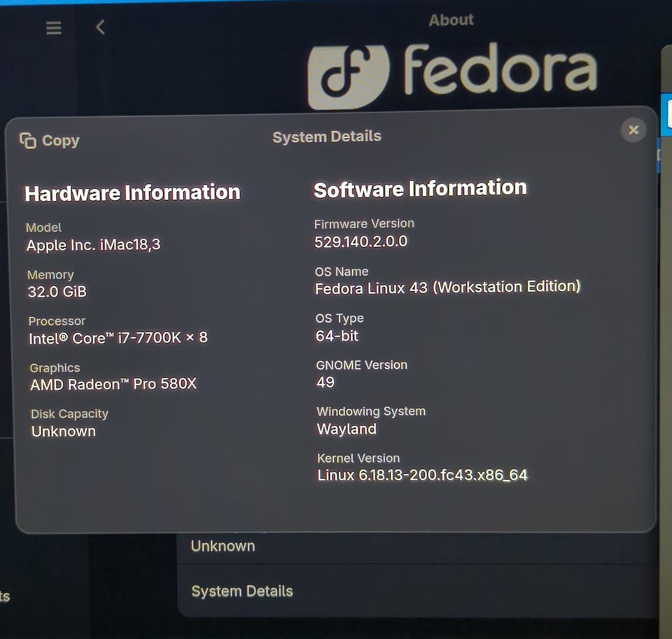The height and width of the screenshot is (639, 672).
Task: Select OS name 'Fedora Linux 43 (Workstation Edition)'
Action: click(448, 287)
